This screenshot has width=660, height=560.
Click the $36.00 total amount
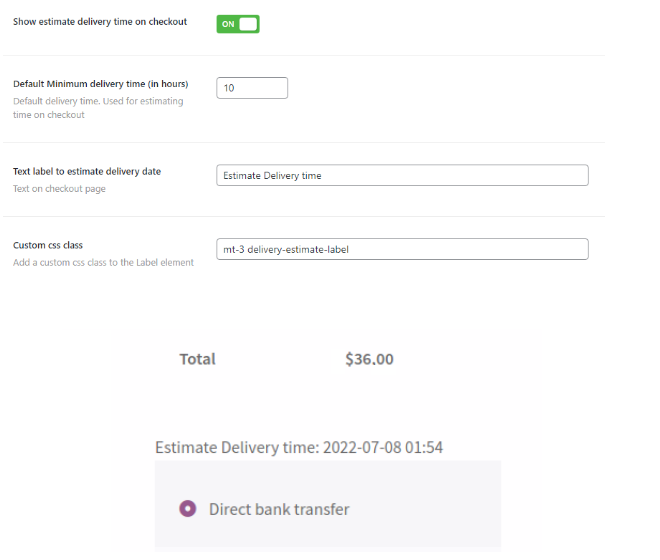click(x=369, y=359)
